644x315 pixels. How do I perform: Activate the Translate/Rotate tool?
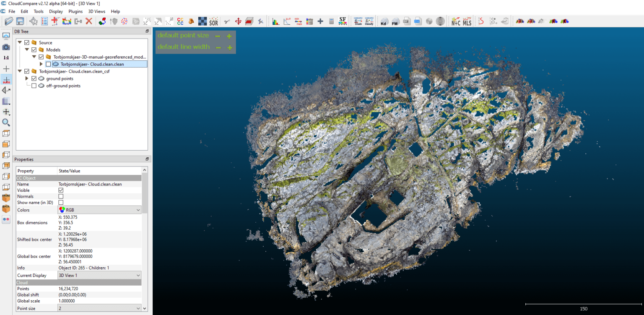pos(238,21)
